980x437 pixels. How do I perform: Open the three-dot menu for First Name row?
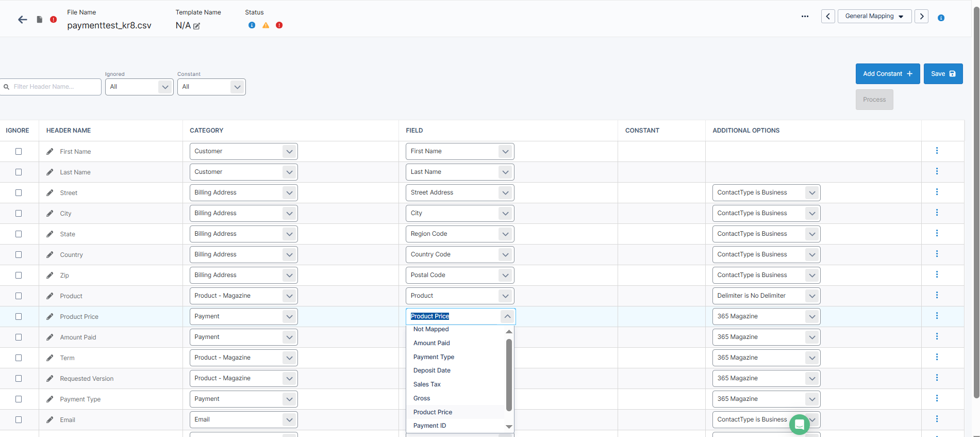[x=937, y=151]
